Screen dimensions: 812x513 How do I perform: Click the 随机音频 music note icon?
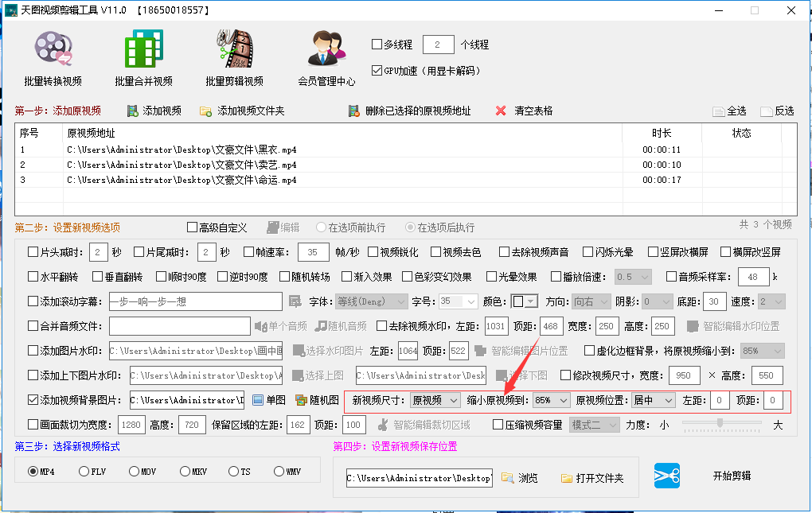pos(321,326)
